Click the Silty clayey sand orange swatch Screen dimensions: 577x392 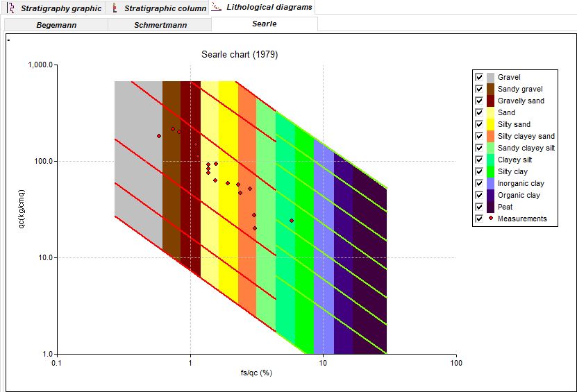point(490,136)
